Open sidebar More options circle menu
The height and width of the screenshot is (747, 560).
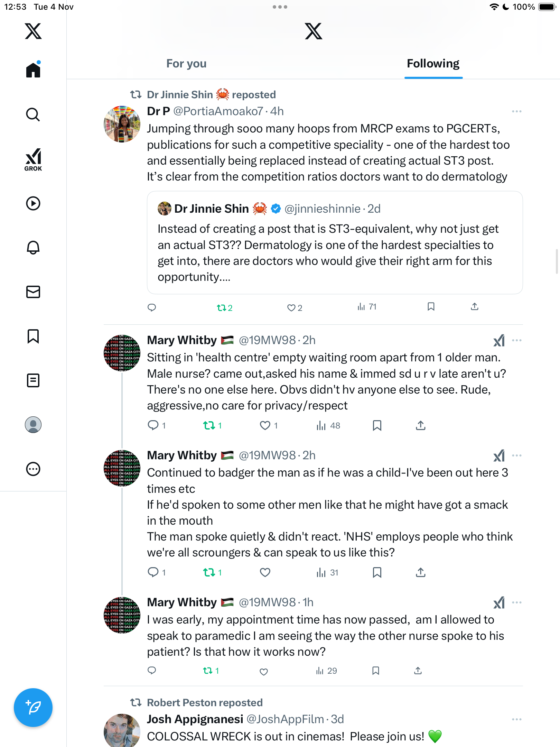pos(33,469)
